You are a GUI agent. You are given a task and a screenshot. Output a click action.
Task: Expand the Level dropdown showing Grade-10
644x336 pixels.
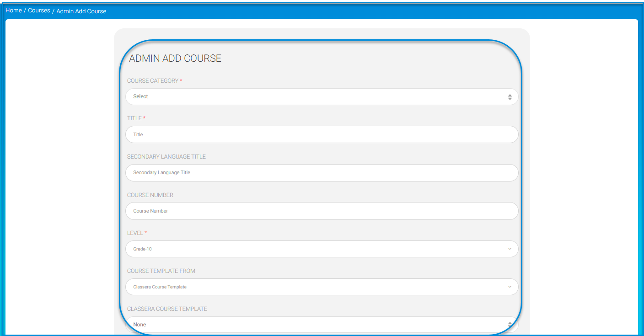[x=322, y=249]
